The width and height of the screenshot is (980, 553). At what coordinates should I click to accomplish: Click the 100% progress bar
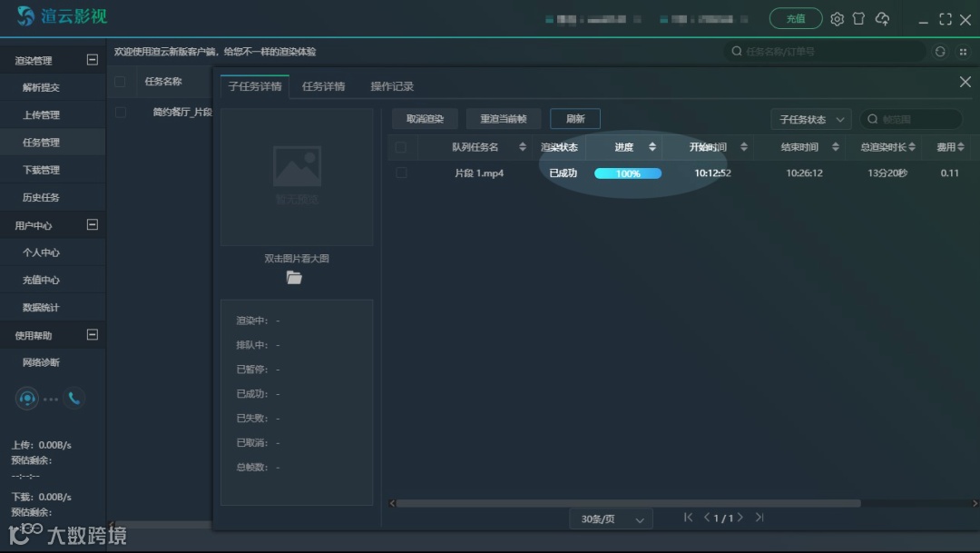pyautogui.click(x=628, y=173)
